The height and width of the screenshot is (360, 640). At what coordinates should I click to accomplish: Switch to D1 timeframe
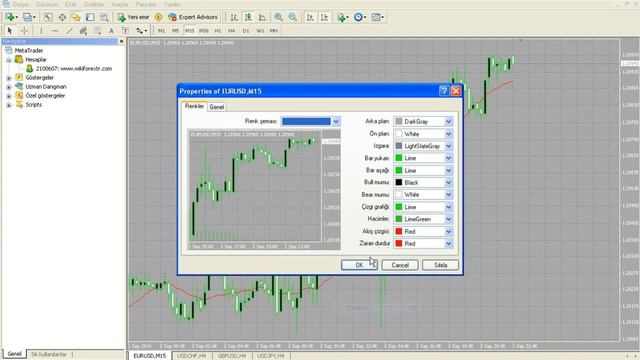(246, 31)
